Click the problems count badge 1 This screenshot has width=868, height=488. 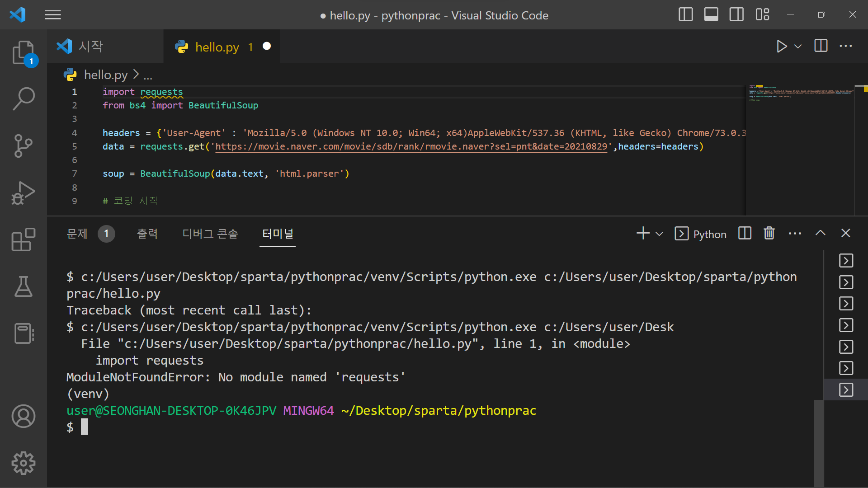[x=106, y=234]
